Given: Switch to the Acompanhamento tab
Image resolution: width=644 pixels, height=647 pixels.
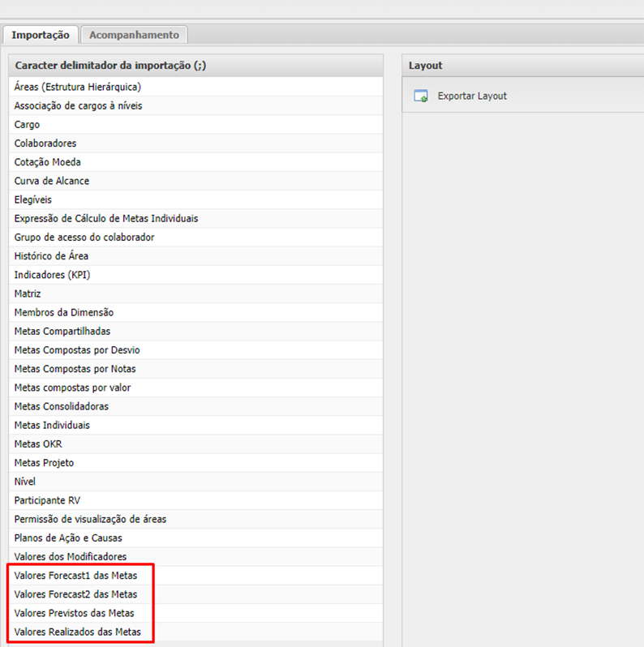Looking at the screenshot, I should [x=134, y=35].
